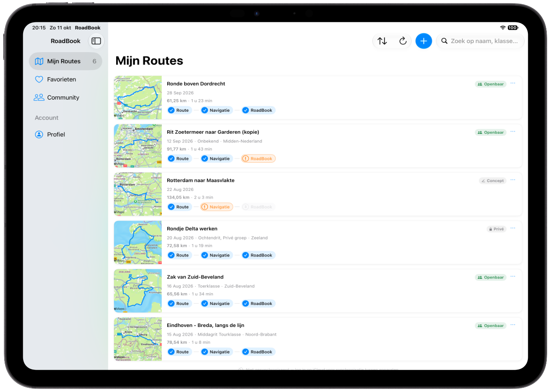Open route titled Zak van Zuid-Beveland
Viewport: 551px width, 392px height.
click(x=195, y=277)
